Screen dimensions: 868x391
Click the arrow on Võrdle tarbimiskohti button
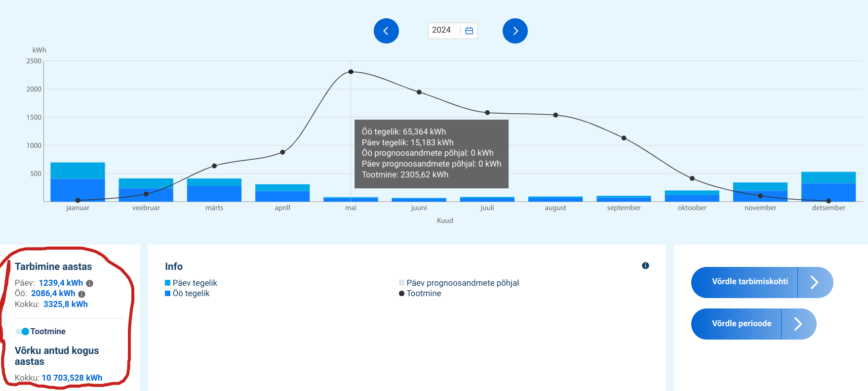pos(815,282)
